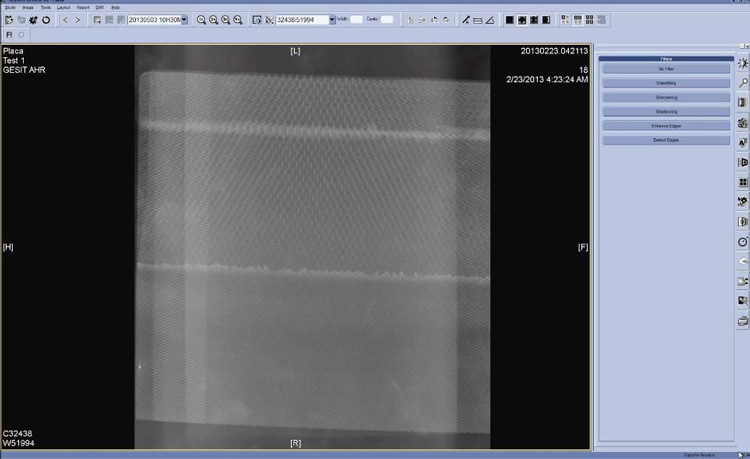This screenshot has height=459, width=750.
Task: Go to the next image with right arrow
Action: click(77, 20)
